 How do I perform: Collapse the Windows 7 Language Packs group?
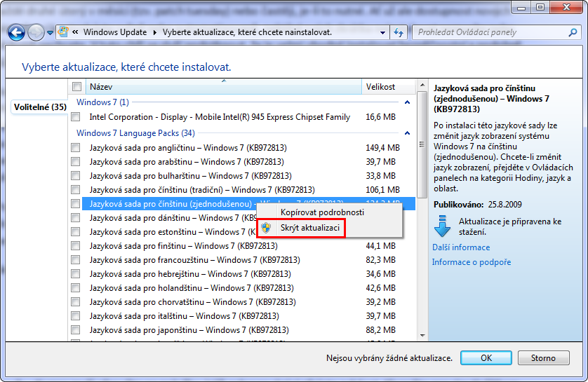407,133
